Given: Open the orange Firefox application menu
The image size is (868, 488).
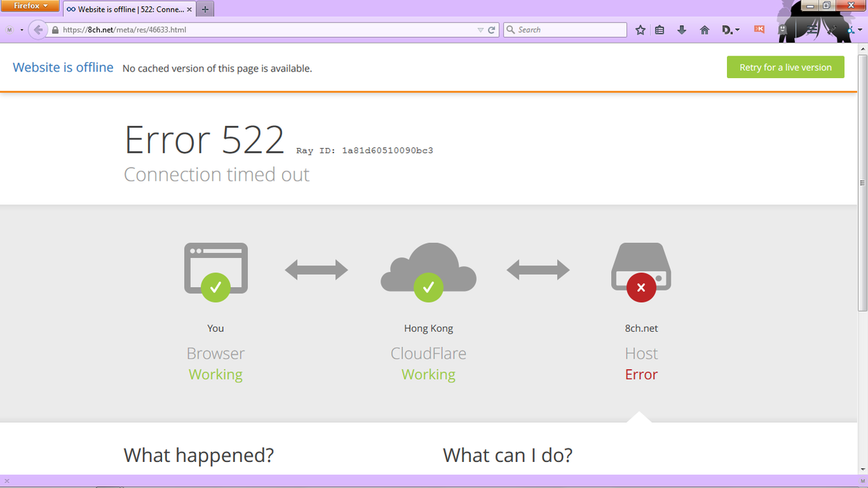Looking at the screenshot, I should pyautogui.click(x=30, y=6).
